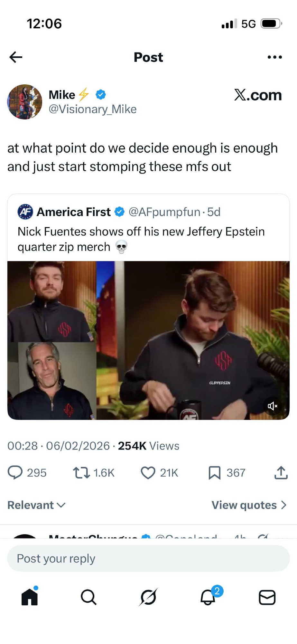Open the quoted America First account name

tap(74, 212)
